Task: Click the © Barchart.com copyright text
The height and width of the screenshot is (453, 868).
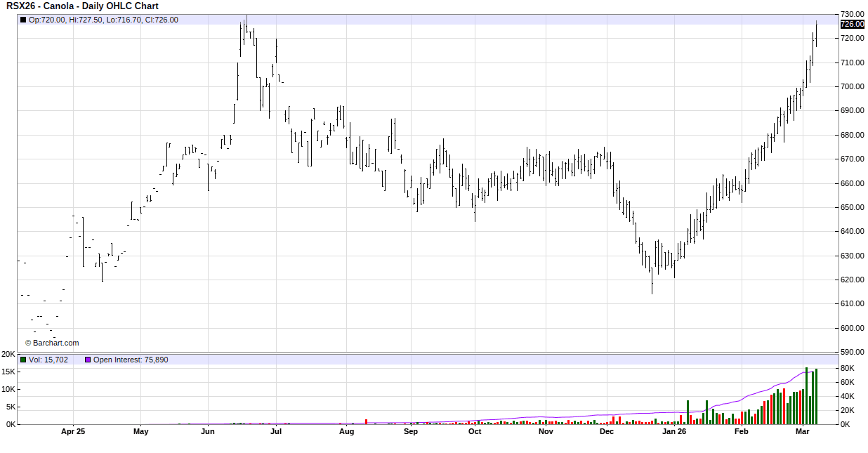Action: point(52,343)
